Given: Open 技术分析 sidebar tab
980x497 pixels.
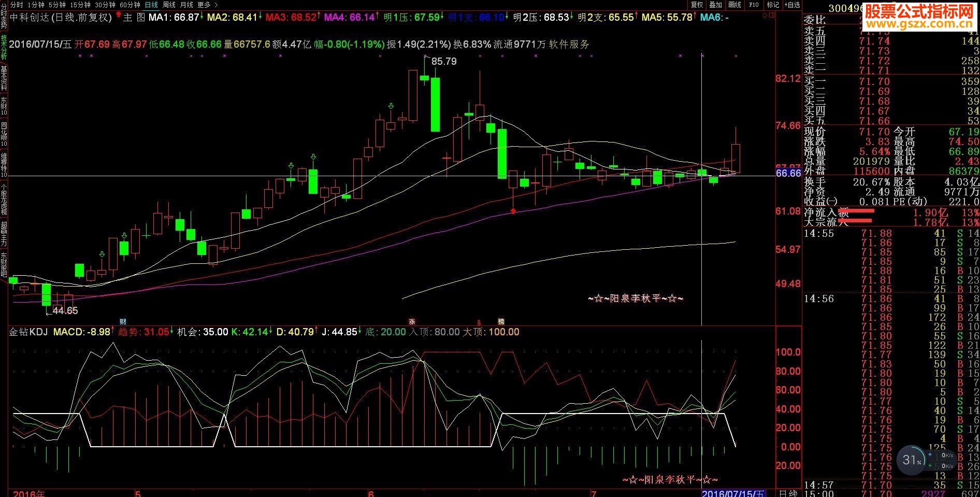Looking at the screenshot, I should point(4,47).
